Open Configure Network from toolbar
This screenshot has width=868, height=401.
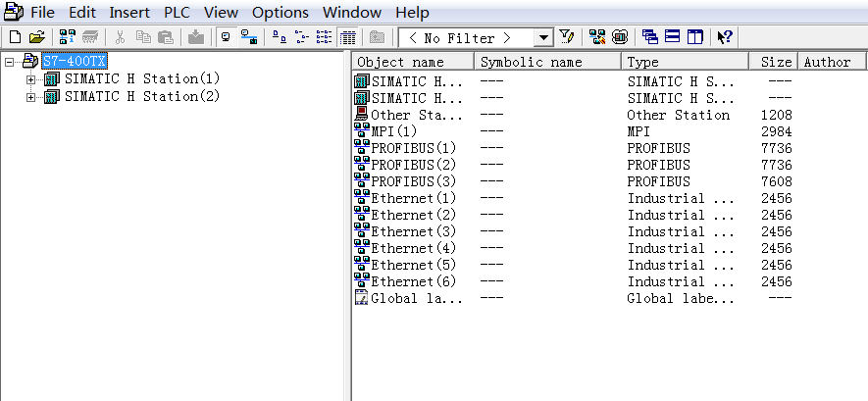(596, 37)
